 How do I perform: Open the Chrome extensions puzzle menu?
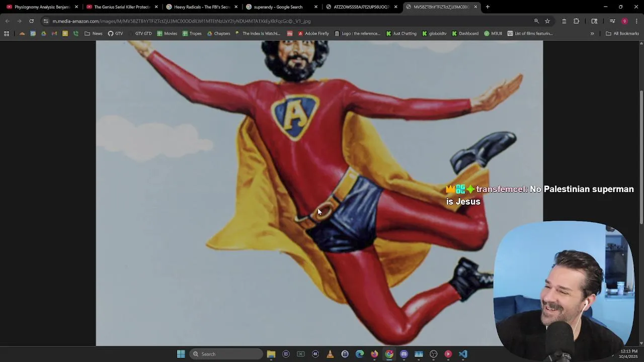click(x=577, y=21)
